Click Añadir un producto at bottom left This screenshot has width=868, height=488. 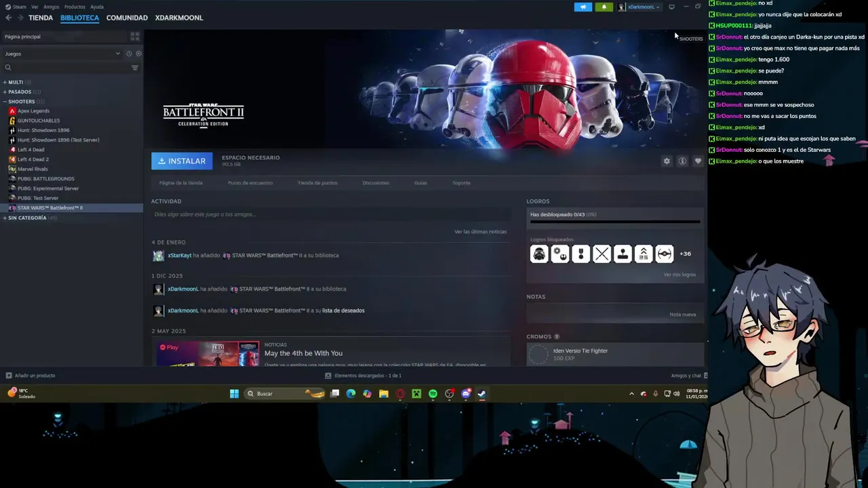point(31,375)
